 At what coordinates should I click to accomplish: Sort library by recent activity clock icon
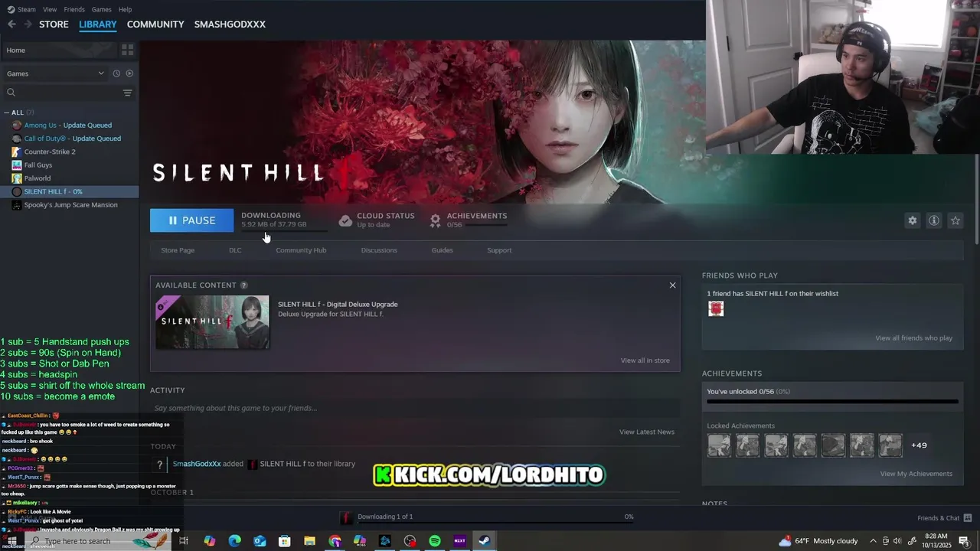pos(116,73)
